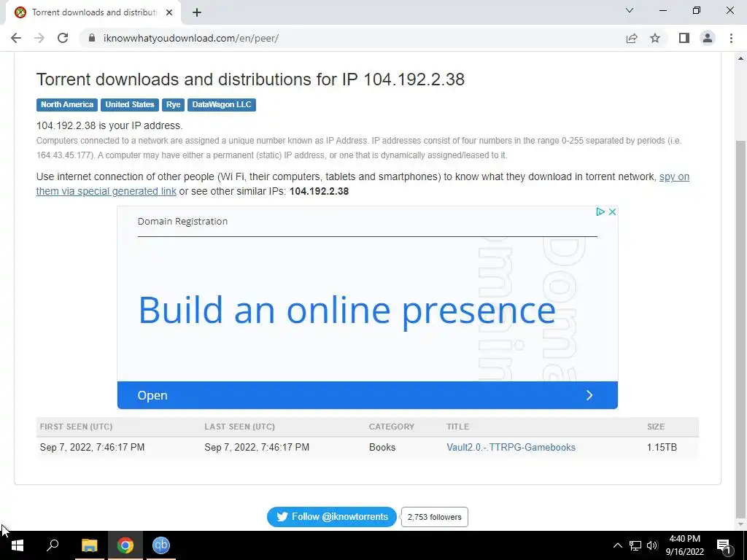Click the scrollbar up arrow
The image size is (747, 560).
point(740,58)
